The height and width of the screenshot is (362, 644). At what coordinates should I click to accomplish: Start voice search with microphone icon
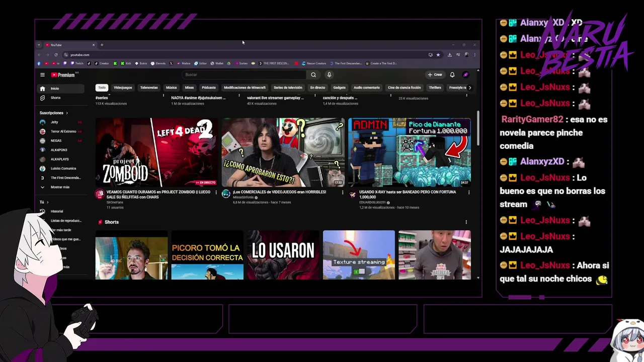click(x=329, y=75)
